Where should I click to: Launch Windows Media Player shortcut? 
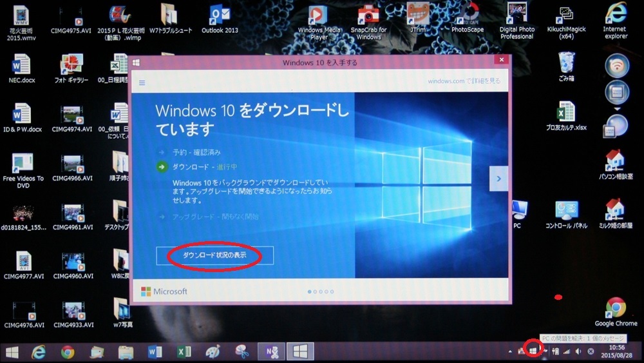[319, 23]
